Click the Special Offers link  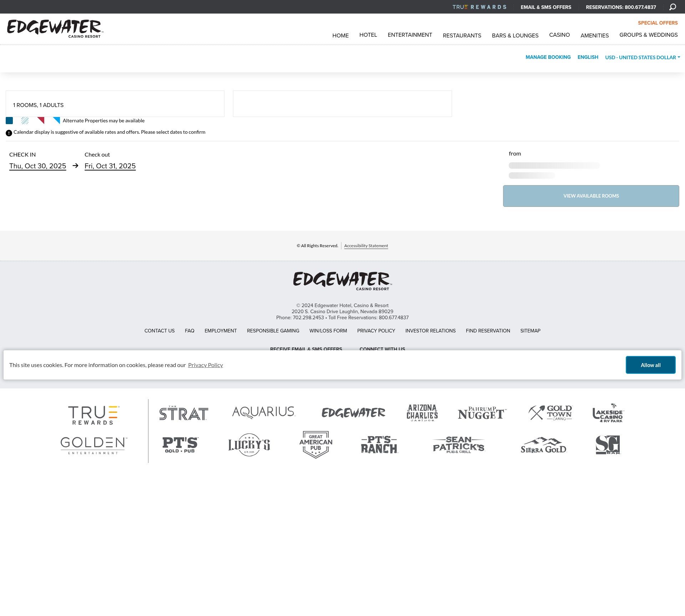click(658, 23)
